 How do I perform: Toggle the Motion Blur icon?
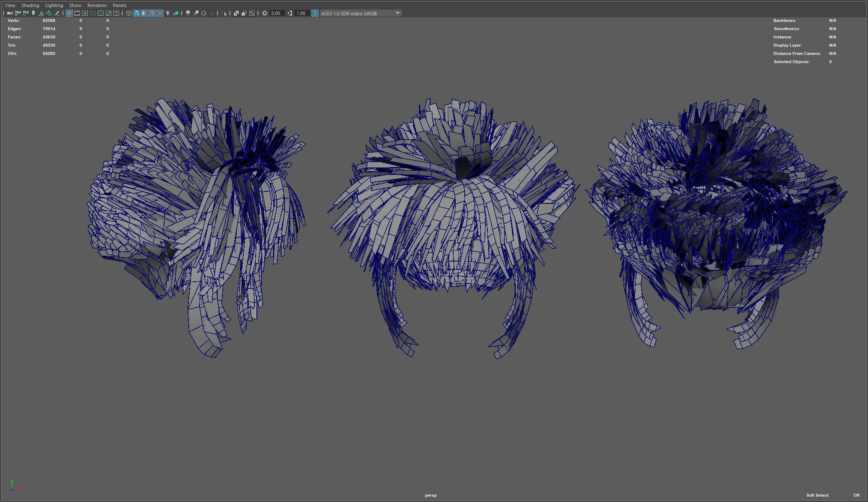pyautogui.click(x=196, y=13)
